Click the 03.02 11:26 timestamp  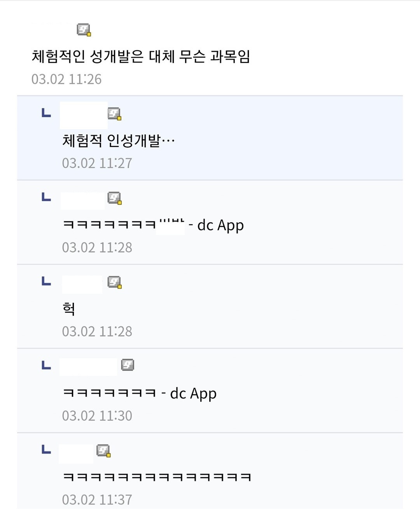click(x=66, y=79)
